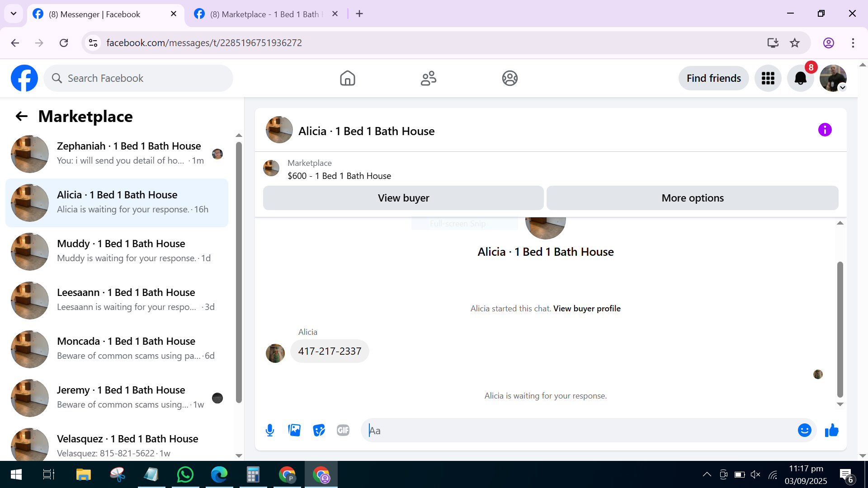Screen dimensions: 868x488
Task: Open File Explorer from the taskbar
Action: [83, 474]
